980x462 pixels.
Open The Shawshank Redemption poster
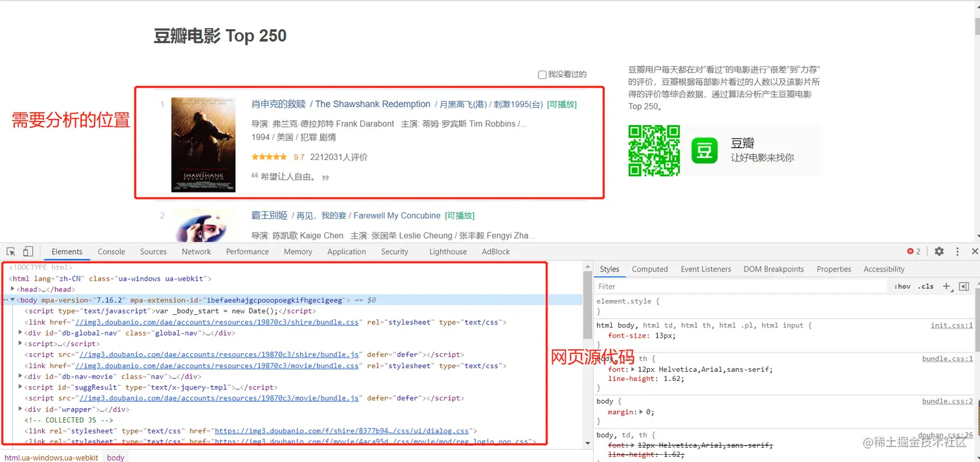click(x=203, y=144)
